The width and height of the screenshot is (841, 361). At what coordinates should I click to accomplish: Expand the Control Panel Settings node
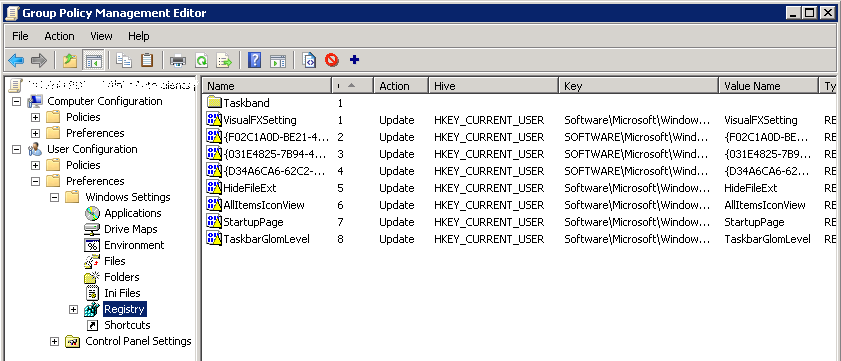(54, 342)
